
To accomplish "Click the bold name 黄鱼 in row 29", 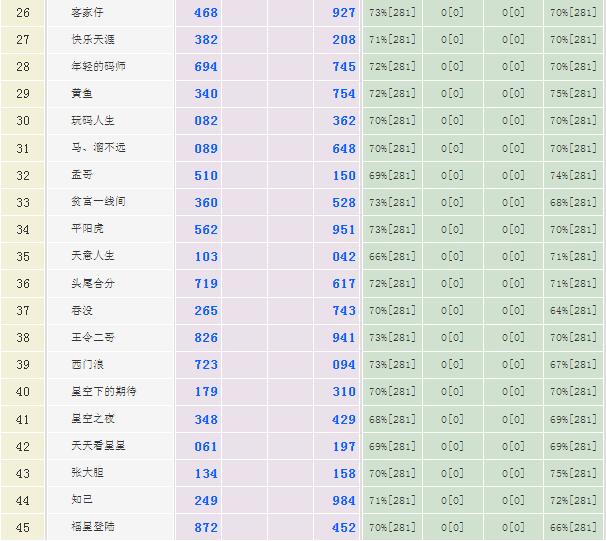I will (81, 94).
